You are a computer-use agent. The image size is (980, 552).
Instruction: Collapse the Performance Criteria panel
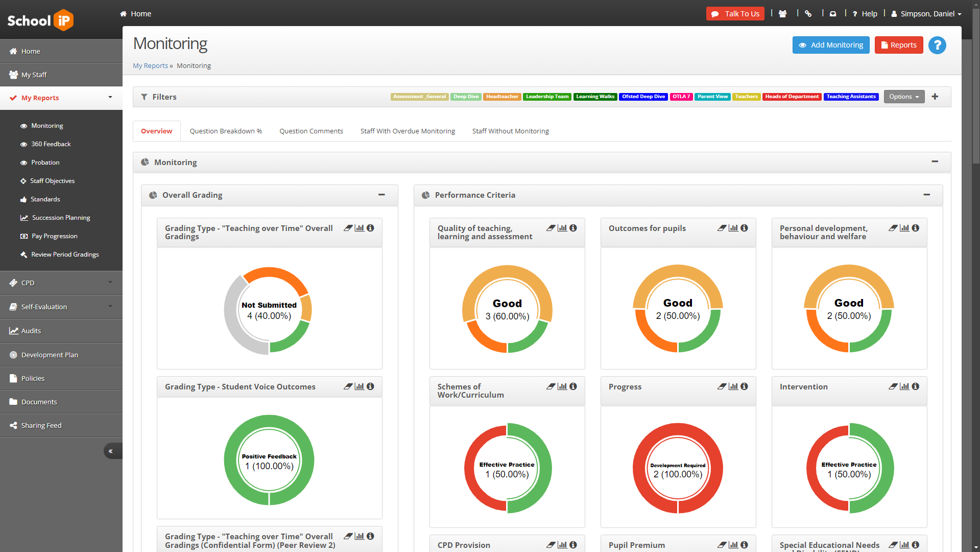pyautogui.click(x=927, y=195)
